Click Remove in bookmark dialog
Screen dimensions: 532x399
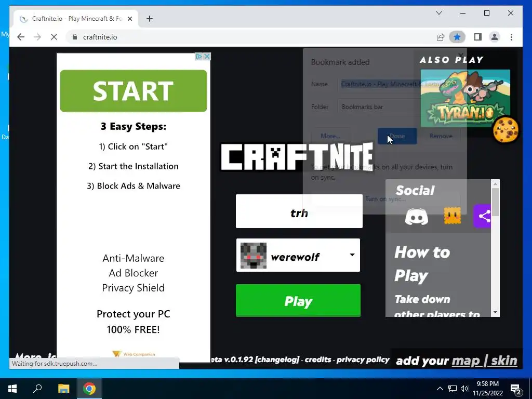(441, 136)
